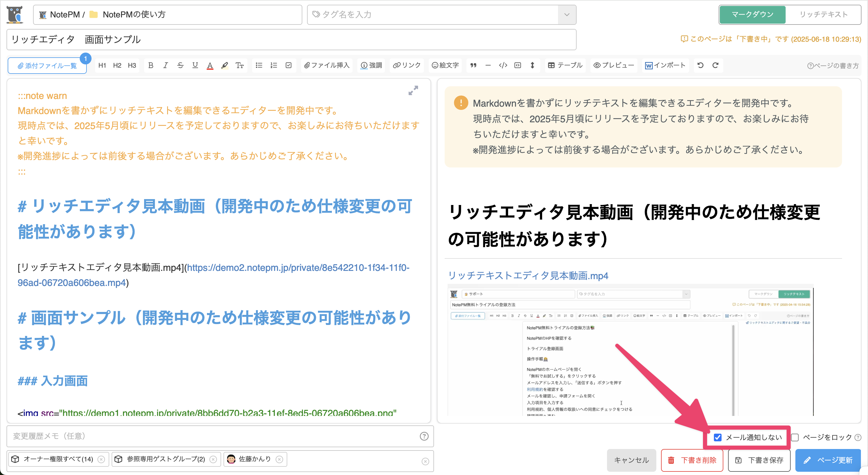Insert a horizontal rule
Image resolution: width=868 pixels, height=475 pixels.
coord(488,65)
